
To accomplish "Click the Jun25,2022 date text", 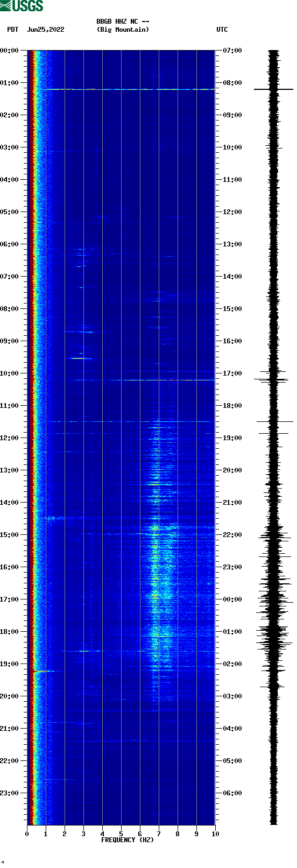I will 46,30.
